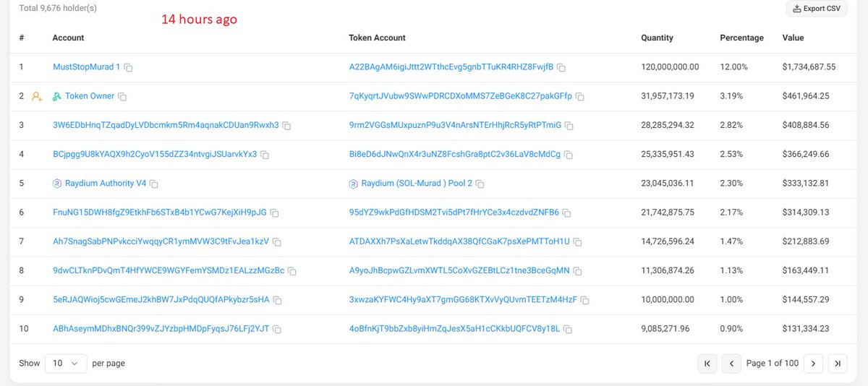Go to the first page
This screenshot has width=868, height=386.
click(x=707, y=364)
